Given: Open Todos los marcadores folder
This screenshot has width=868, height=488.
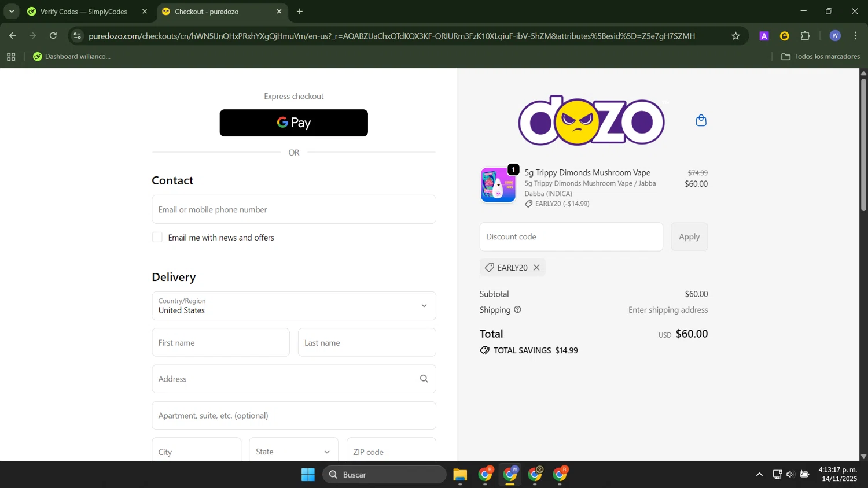Looking at the screenshot, I should [x=821, y=57].
